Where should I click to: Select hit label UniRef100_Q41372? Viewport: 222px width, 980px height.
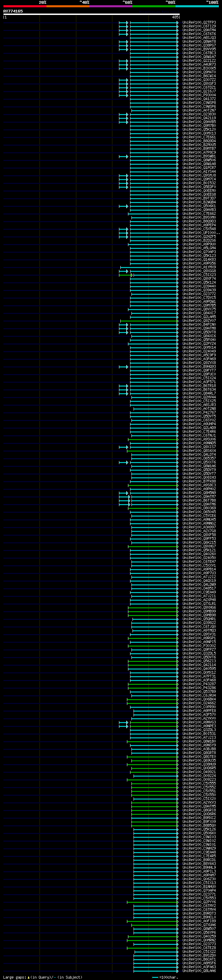tap(199, 99)
